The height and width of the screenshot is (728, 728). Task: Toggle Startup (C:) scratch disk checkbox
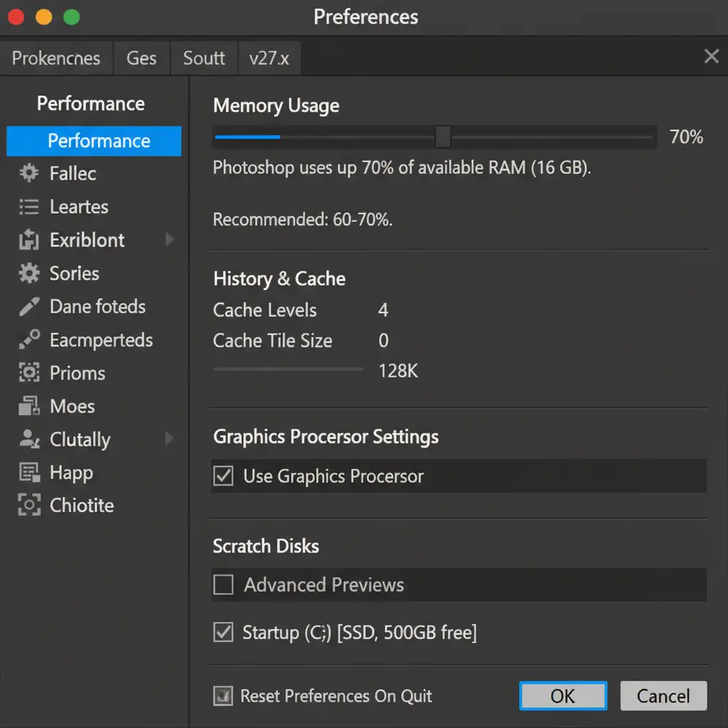pos(223,632)
